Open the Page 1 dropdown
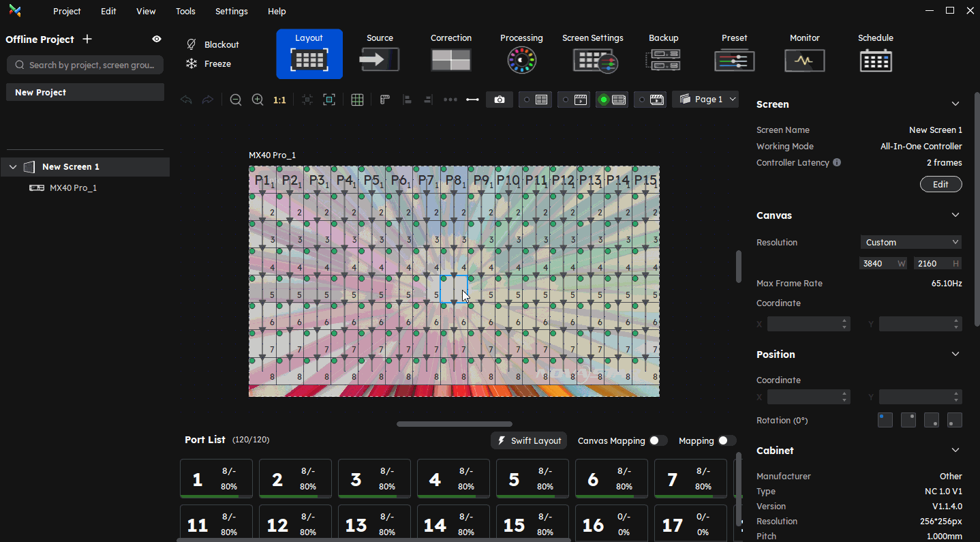Viewport: 980px width, 542px height. tap(705, 100)
